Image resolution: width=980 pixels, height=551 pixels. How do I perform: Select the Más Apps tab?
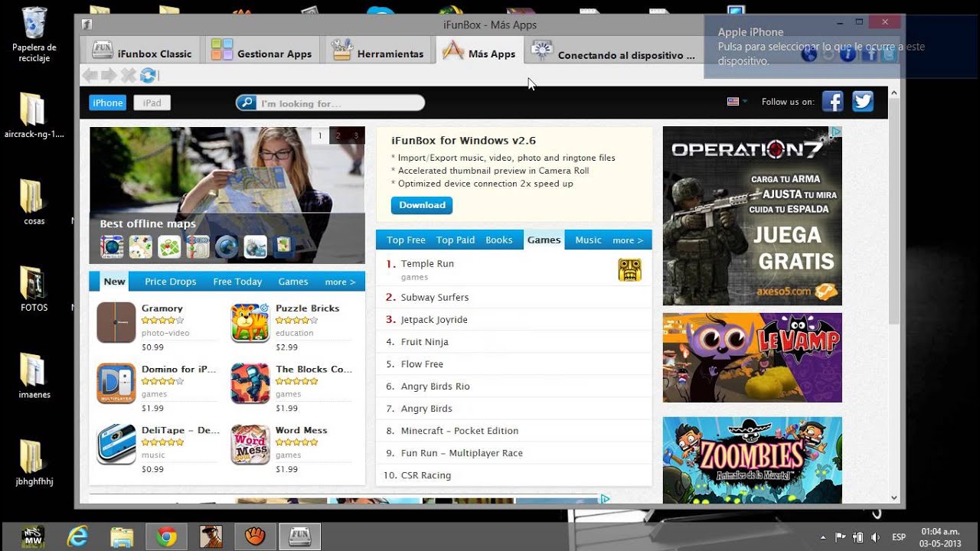tap(479, 51)
